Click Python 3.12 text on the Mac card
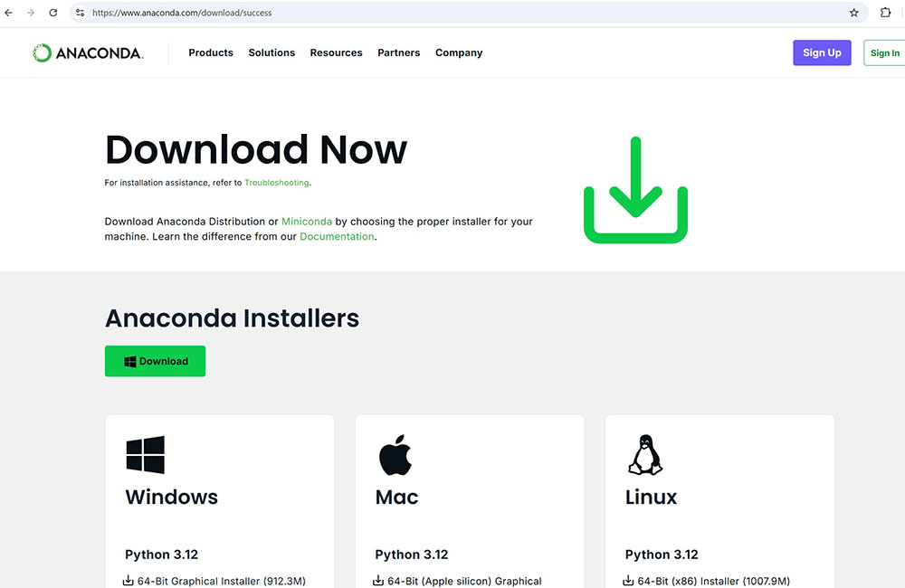Screen dimensions: 905x588 pyautogui.click(x=412, y=555)
